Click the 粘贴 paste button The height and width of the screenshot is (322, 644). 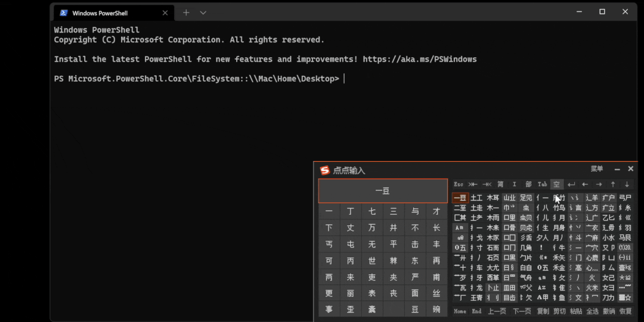(x=575, y=311)
